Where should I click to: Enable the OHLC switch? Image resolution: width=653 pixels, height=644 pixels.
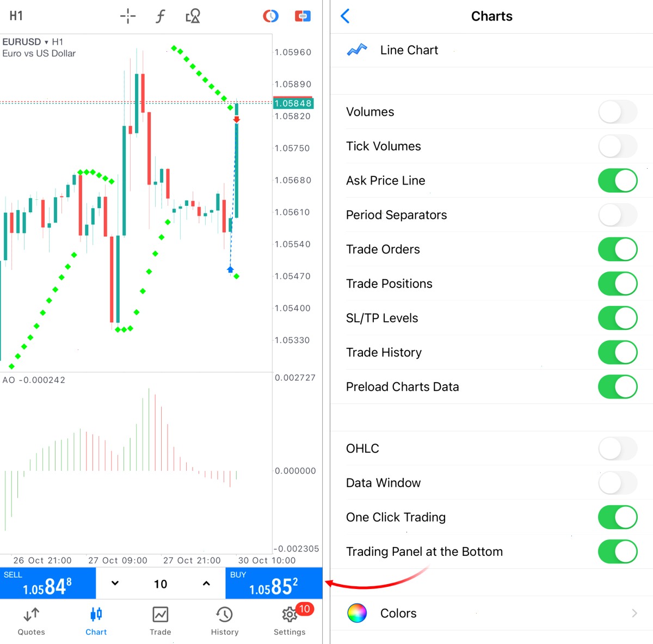pos(618,449)
